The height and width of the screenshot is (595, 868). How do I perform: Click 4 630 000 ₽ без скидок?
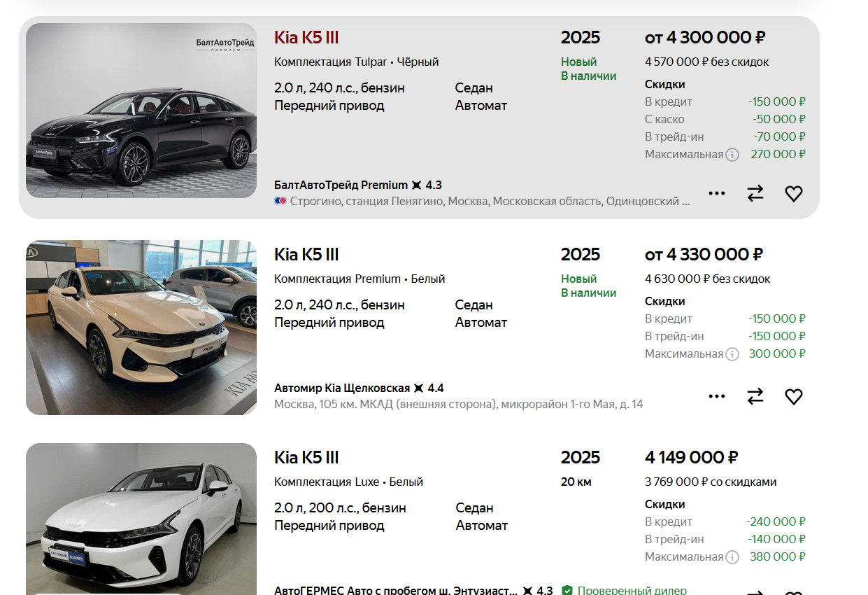pyautogui.click(x=707, y=279)
